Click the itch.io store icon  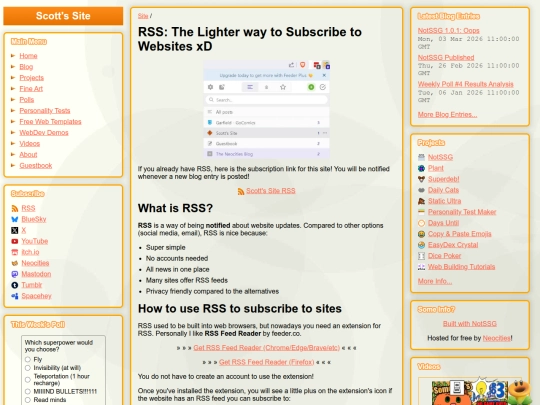pyautogui.click(x=14, y=252)
